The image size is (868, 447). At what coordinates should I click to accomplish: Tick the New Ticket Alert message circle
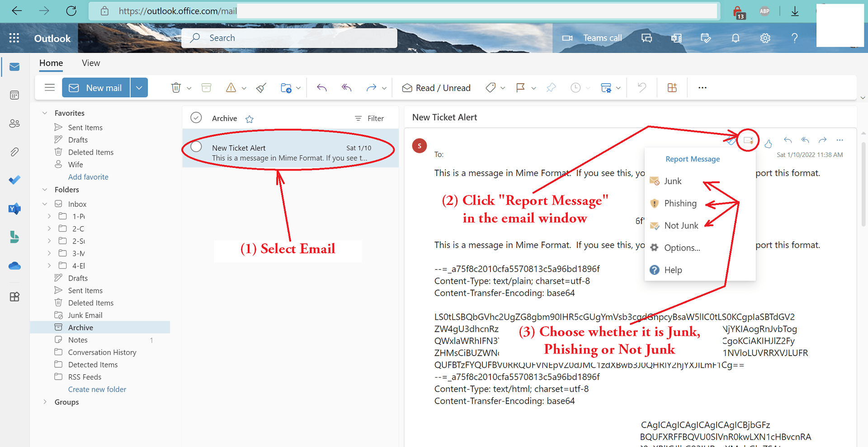coord(196,147)
